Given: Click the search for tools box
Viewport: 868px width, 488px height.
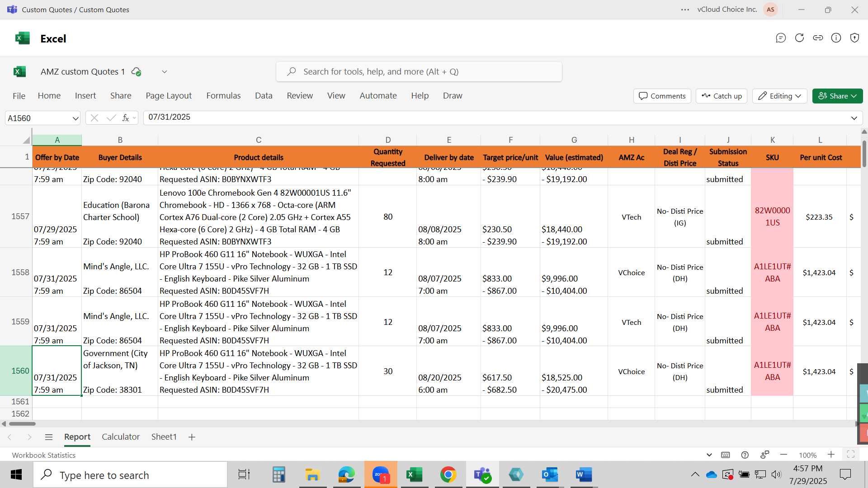Looking at the screenshot, I should click(419, 72).
